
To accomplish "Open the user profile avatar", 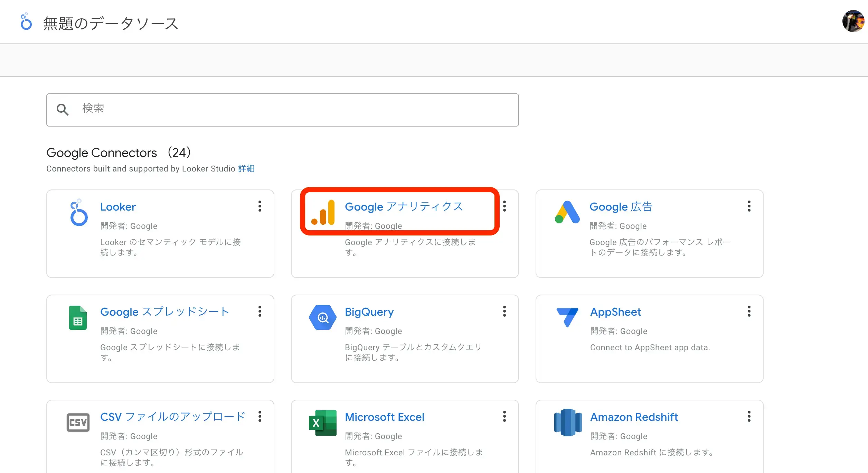I will [853, 21].
